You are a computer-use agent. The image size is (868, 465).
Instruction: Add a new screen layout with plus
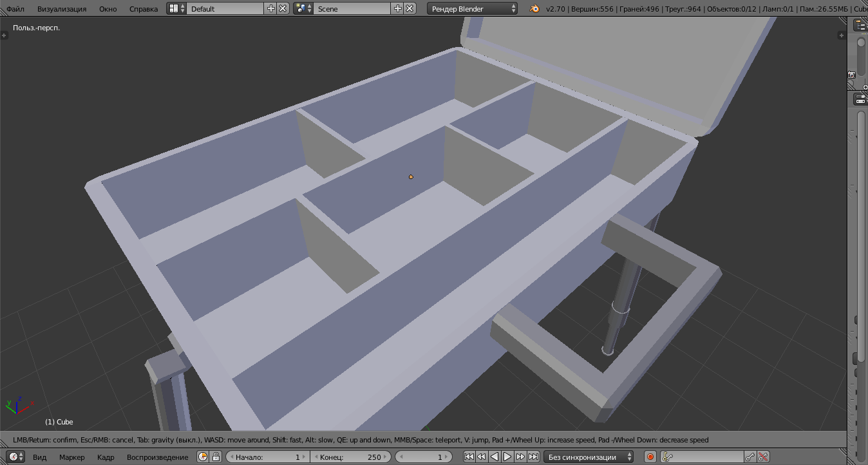pos(271,8)
